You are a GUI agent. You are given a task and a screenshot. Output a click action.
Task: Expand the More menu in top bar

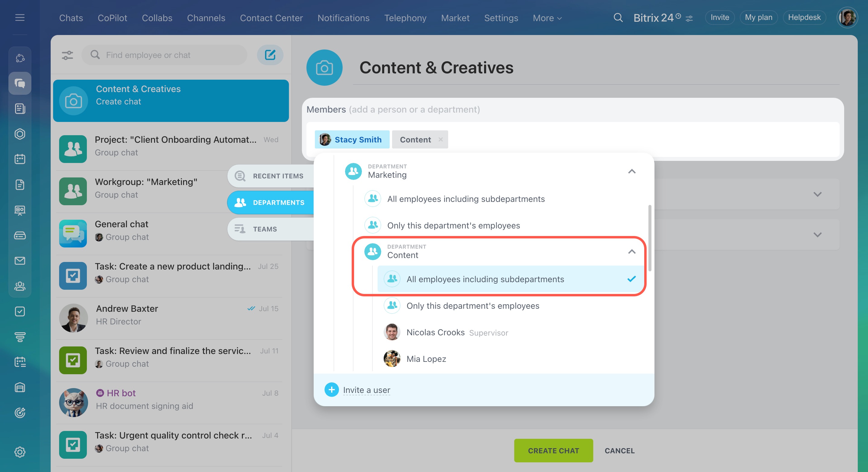547,18
